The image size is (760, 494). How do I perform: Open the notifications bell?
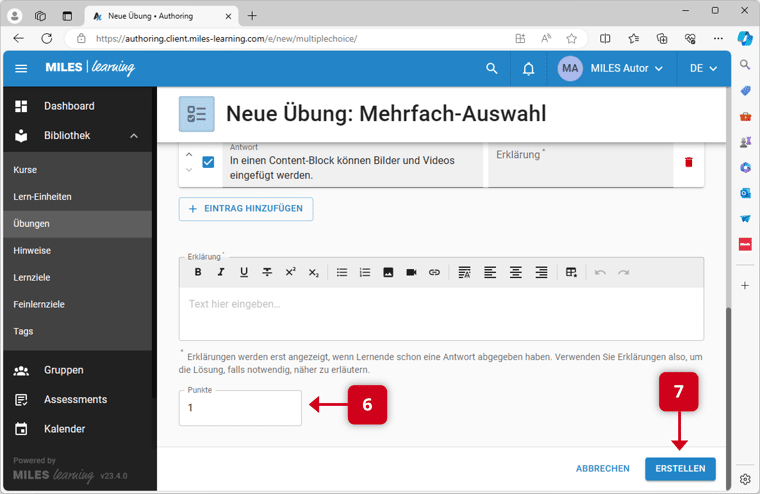pos(528,69)
